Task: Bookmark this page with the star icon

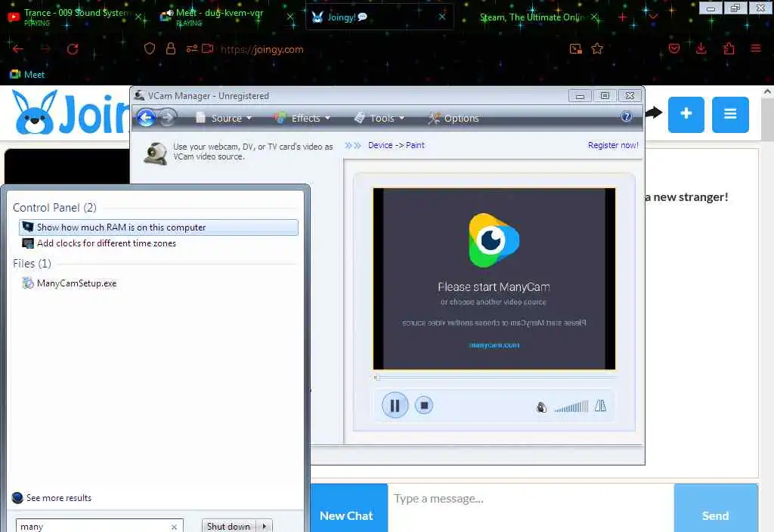Action: [597, 48]
